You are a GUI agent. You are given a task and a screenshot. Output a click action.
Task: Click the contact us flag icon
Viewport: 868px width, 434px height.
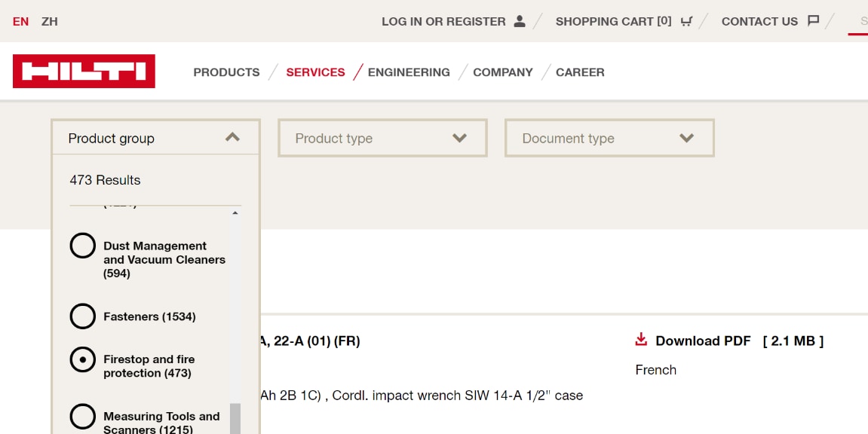(813, 21)
